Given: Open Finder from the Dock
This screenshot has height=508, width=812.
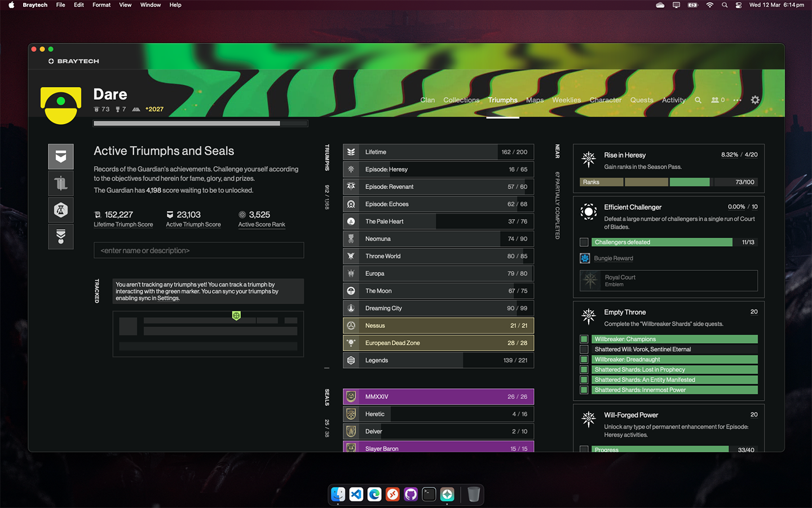Looking at the screenshot, I should click(338, 494).
